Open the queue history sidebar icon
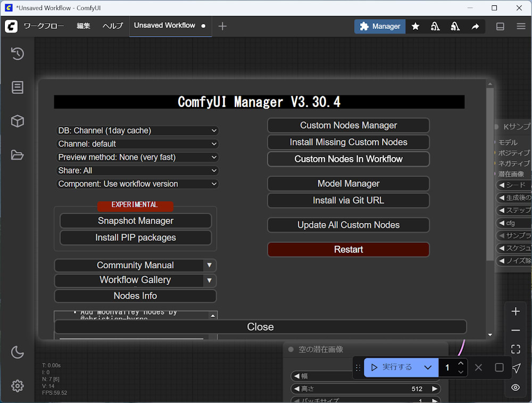The width and height of the screenshot is (532, 403). click(18, 54)
